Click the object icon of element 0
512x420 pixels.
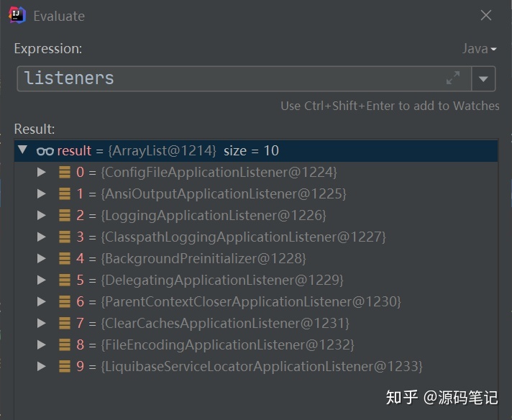coord(65,172)
